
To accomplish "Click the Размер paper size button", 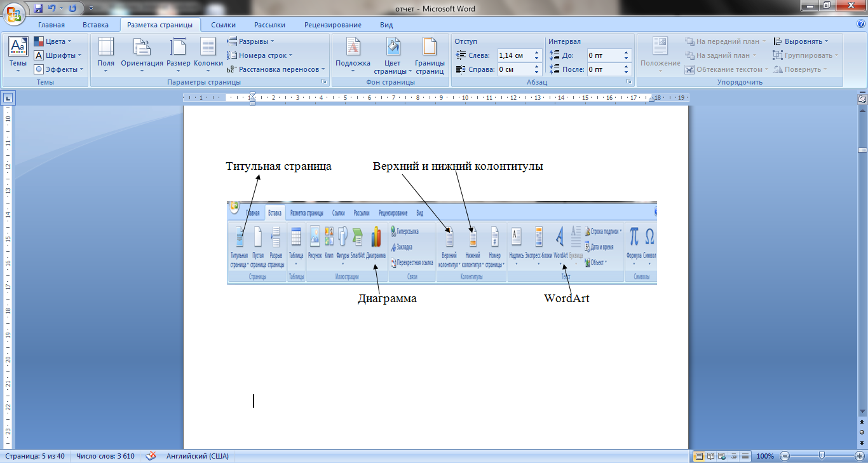I will (x=179, y=55).
